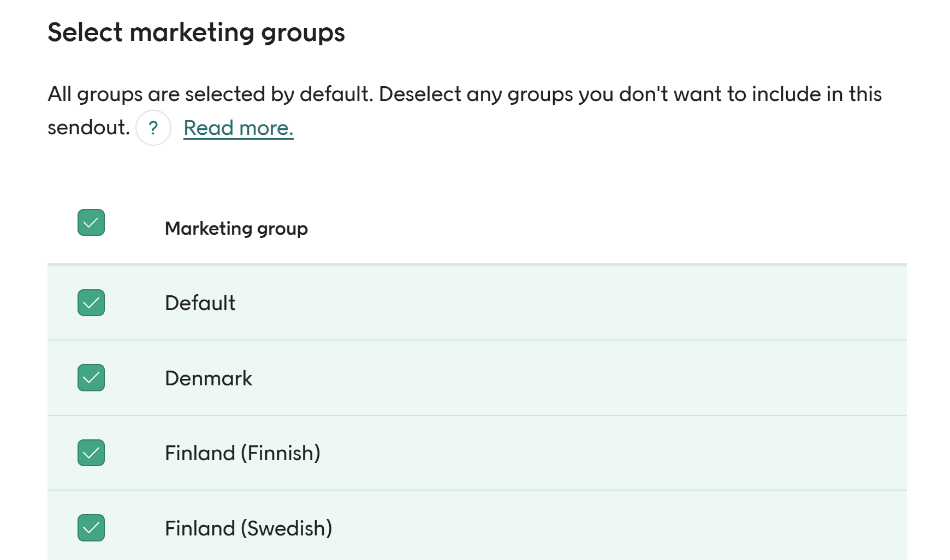
Task: Click the Select marketing groups heading
Action: [x=197, y=33]
